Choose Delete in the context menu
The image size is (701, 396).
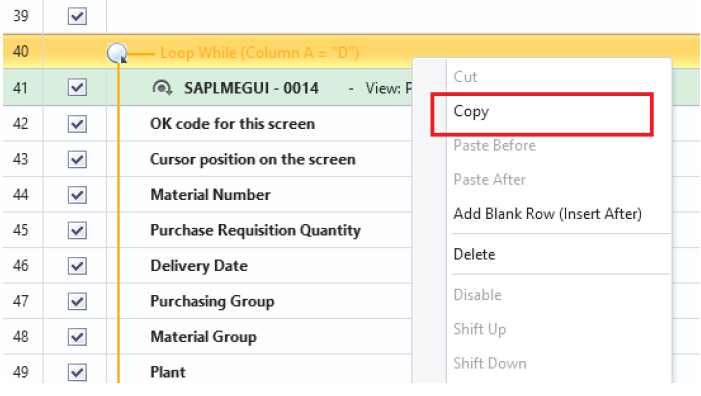click(474, 254)
